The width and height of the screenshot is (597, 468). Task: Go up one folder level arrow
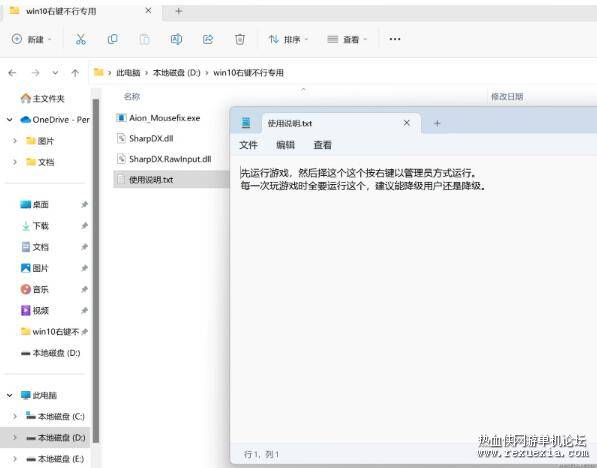point(75,73)
